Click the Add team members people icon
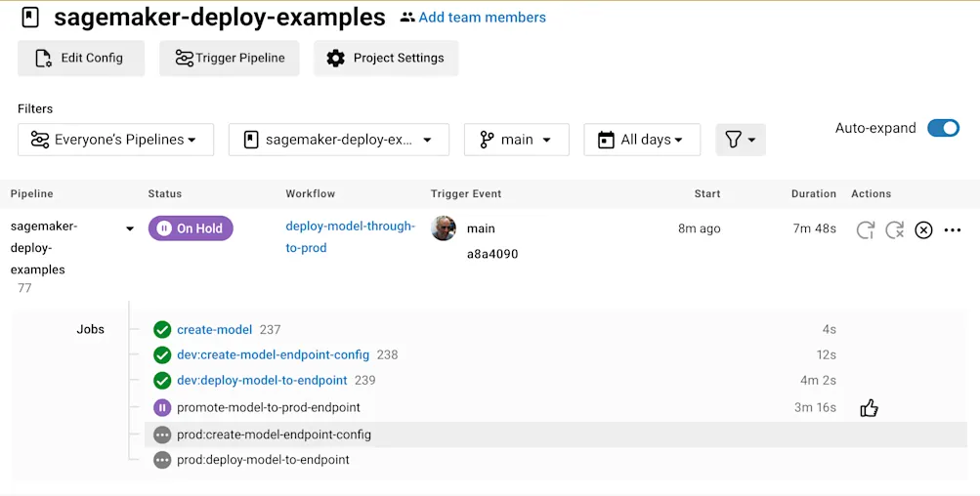Viewport: 980px width, 496px height. tap(407, 18)
